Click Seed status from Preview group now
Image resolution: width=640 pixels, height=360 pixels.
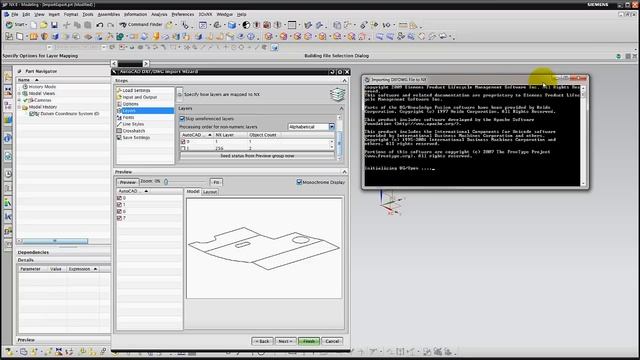(x=257, y=156)
